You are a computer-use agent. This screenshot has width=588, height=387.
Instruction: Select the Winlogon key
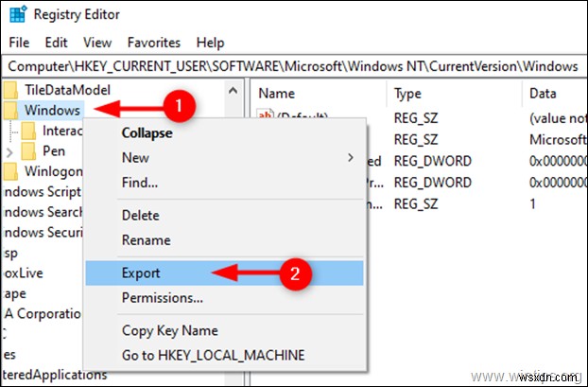(x=53, y=171)
